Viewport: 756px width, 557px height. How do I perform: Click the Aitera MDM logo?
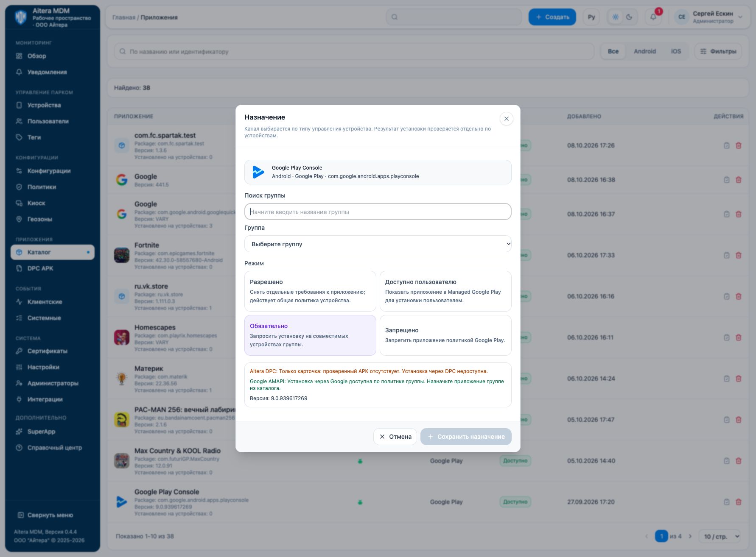21,17
